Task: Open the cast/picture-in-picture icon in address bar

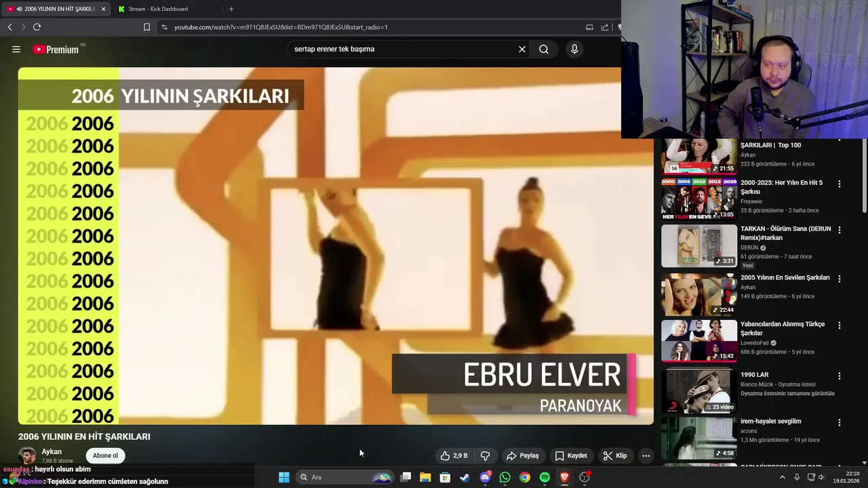Action: pyautogui.click(x=589, y=27)
